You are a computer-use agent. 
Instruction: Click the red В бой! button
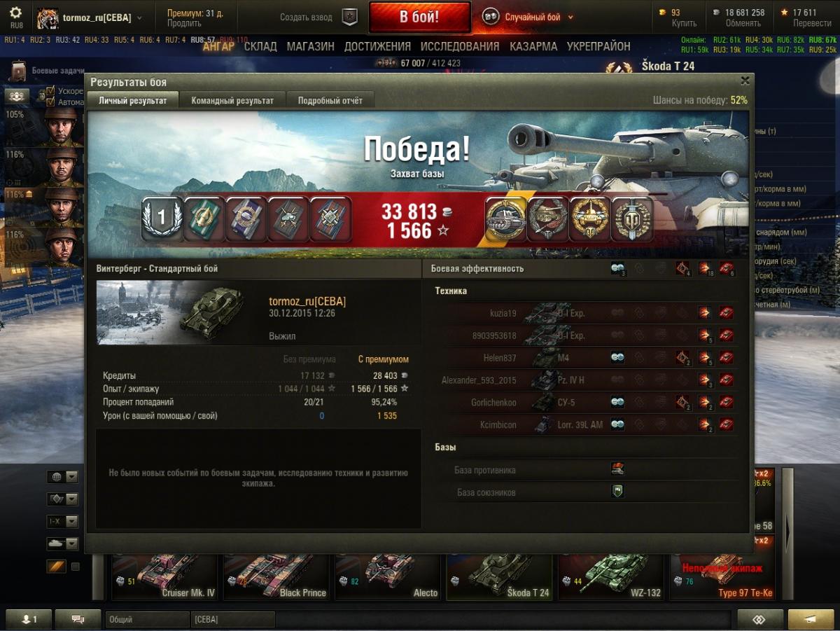pos(419,18)
